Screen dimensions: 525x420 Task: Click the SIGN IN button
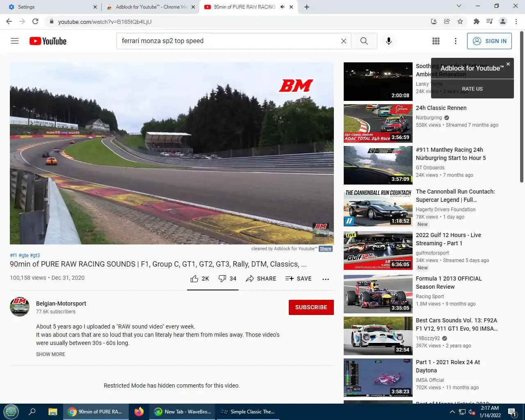point(489,41)
